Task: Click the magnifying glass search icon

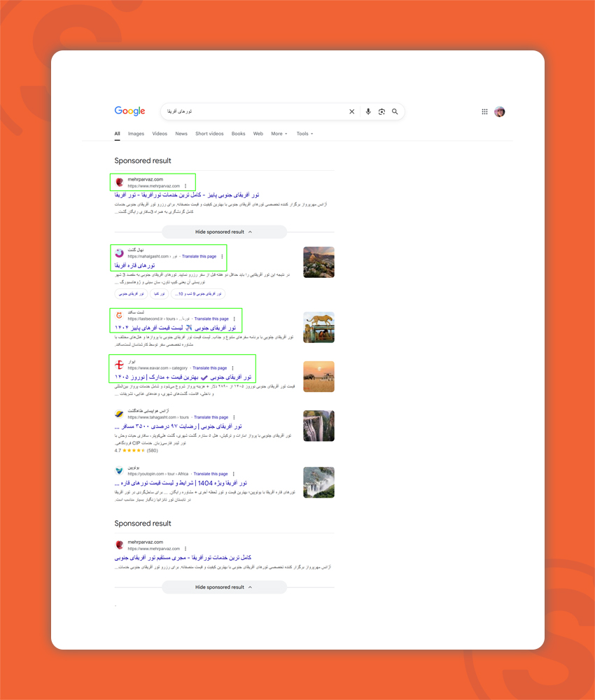Action: [395, 111]
